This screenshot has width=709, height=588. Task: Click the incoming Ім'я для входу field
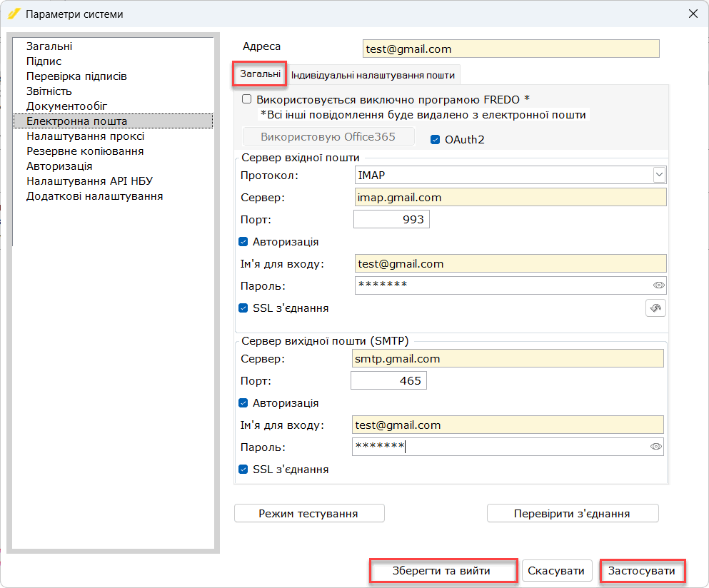[511, 263]
